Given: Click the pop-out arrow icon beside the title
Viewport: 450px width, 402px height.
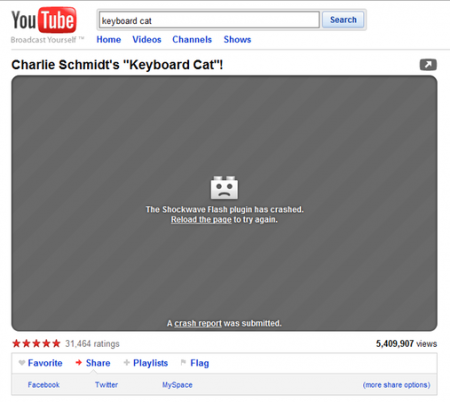Looking at the screenshot, I should (x=428, y=65).
